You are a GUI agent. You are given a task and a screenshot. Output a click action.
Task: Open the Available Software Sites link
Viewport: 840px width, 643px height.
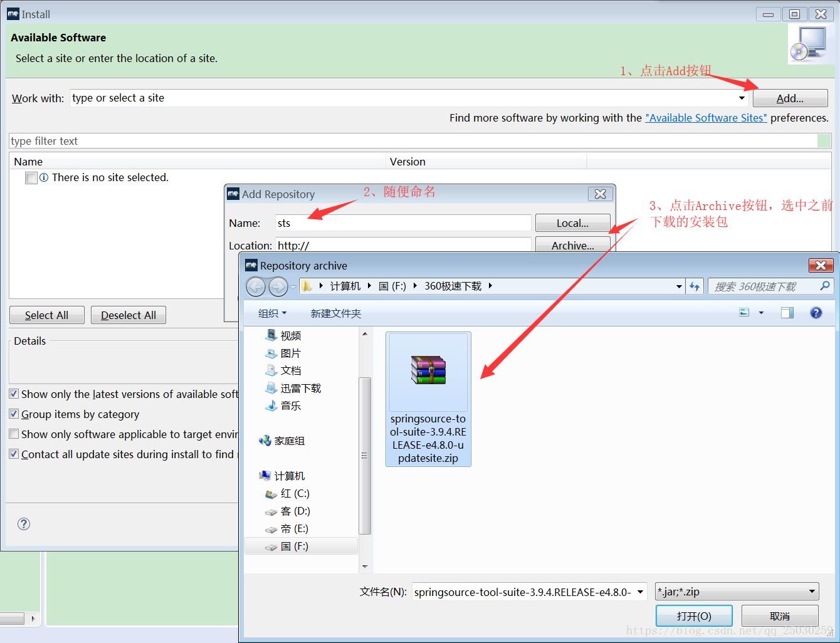click(706, 118)
